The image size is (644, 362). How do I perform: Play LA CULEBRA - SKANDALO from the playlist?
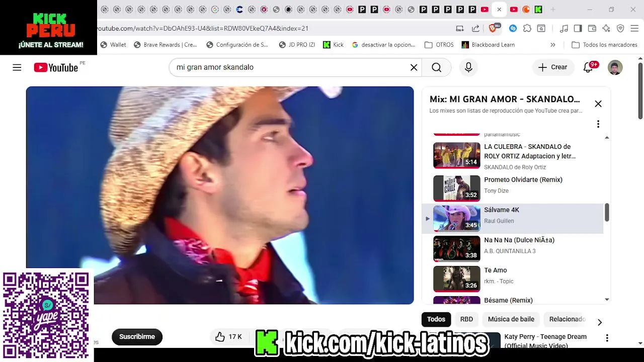[x=512, y=156]
